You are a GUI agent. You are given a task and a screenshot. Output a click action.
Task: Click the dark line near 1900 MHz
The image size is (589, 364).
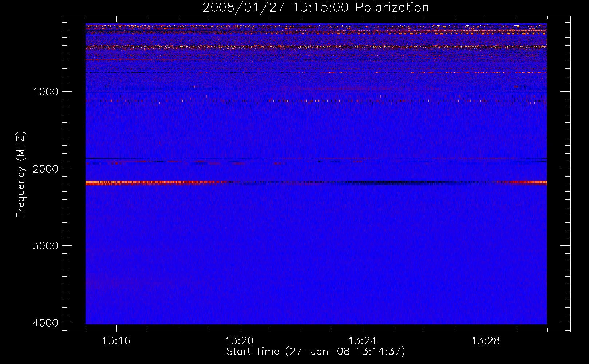(316, 158)
